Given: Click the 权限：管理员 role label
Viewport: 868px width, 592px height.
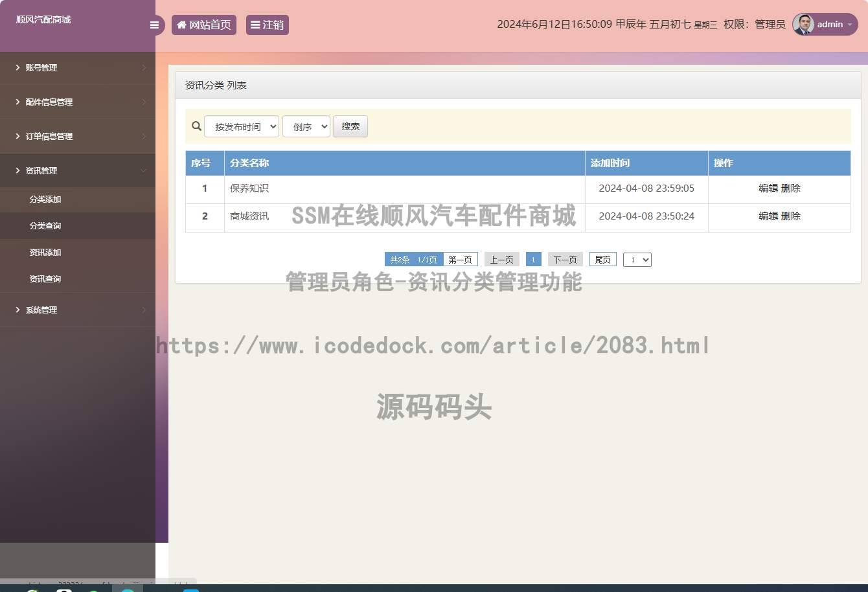Looking at the screenshot, I should [x=755, y=25].
